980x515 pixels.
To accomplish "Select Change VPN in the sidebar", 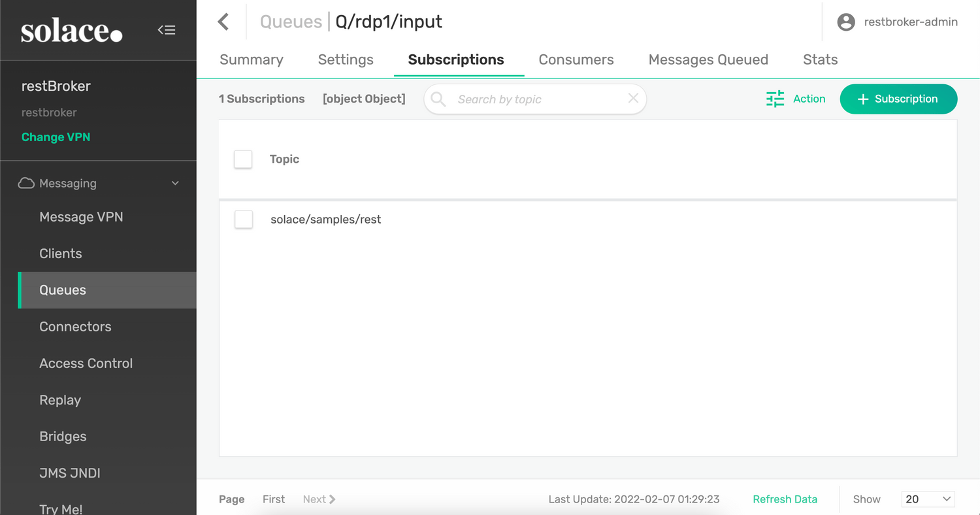I will 56,137.
